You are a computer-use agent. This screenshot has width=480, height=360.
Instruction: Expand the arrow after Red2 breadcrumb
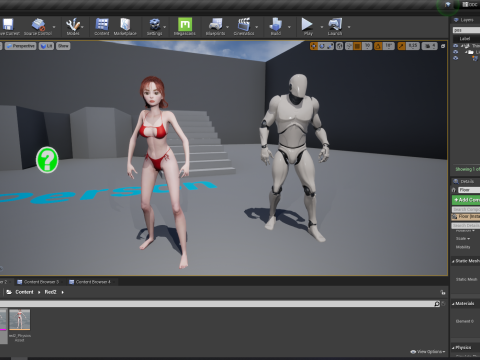click(x=62, y=292)
